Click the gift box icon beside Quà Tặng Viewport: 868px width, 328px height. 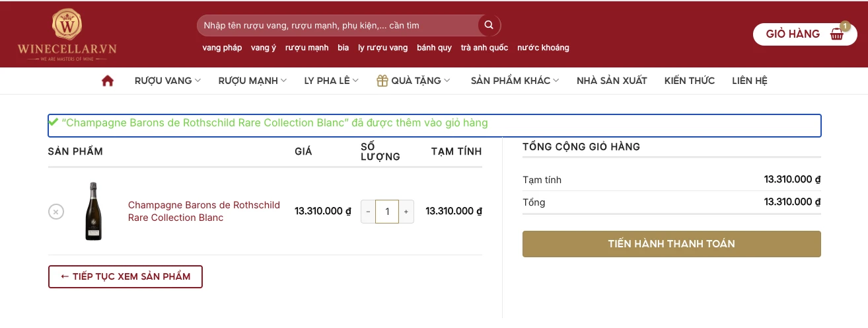point(382,81)
